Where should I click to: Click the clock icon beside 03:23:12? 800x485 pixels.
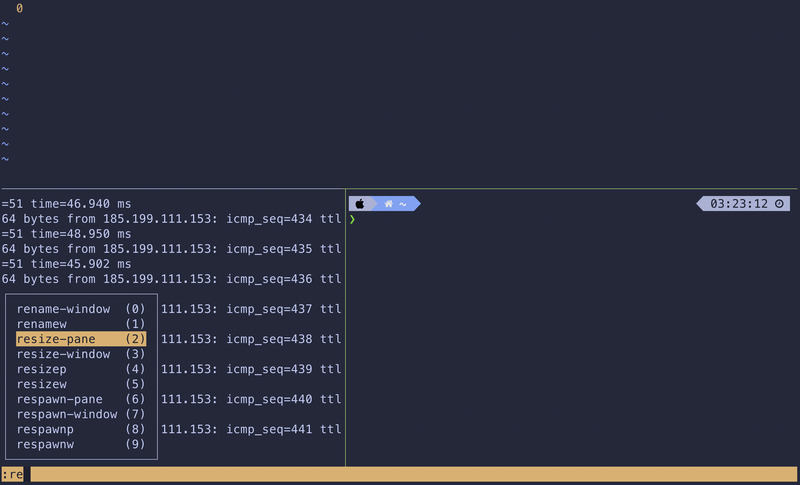779,204
